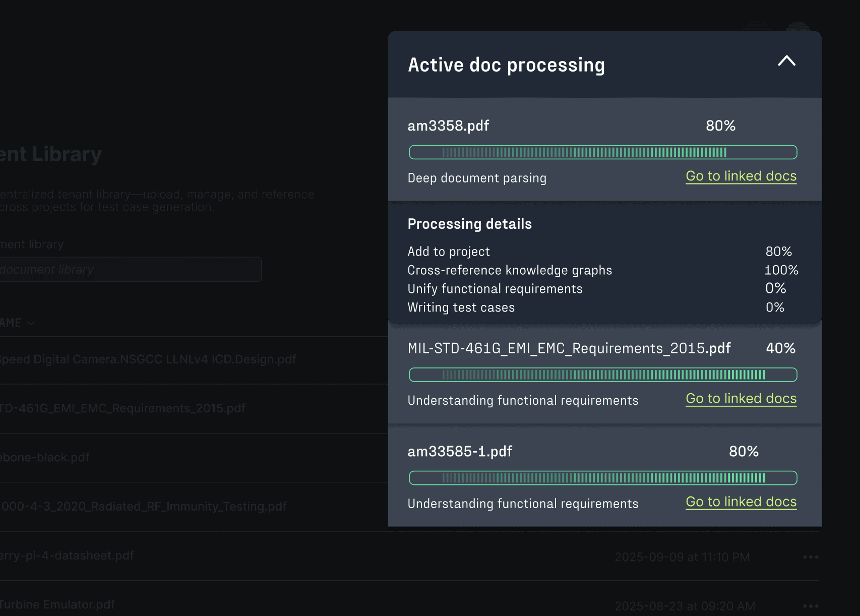Go to linked docs for am3358.pdf
The height and width of the screenshot is (616, 860).
pyautogui.click(x=741, y=176)
